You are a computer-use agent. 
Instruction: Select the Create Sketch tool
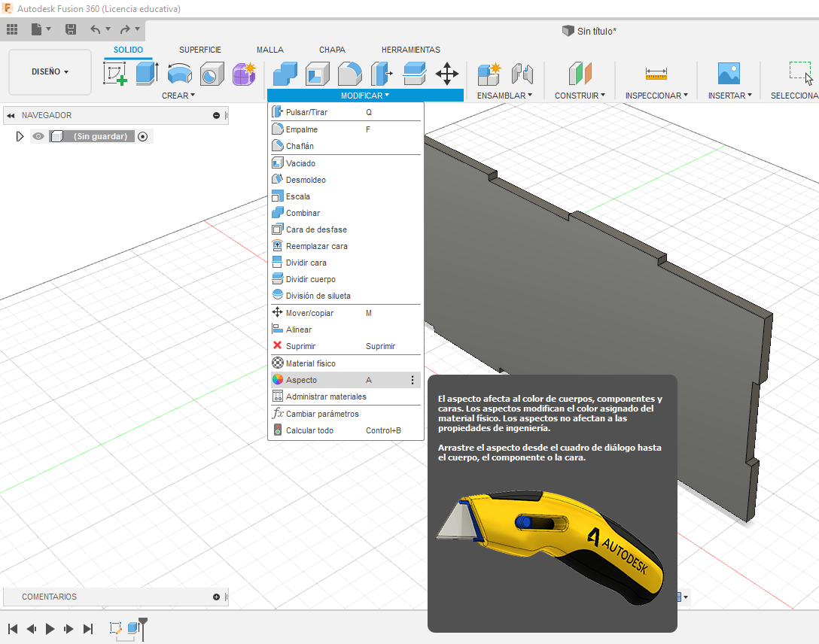coord(115,73)
